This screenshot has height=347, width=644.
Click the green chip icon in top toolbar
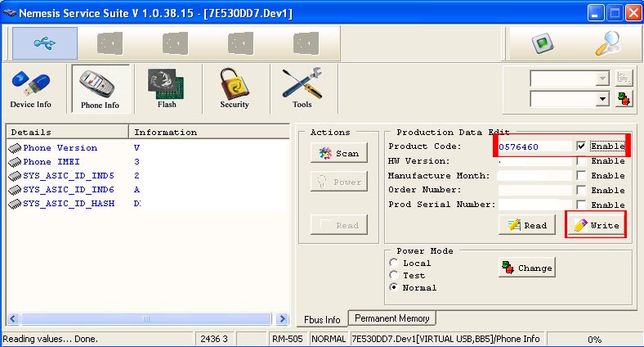(542, 43)
